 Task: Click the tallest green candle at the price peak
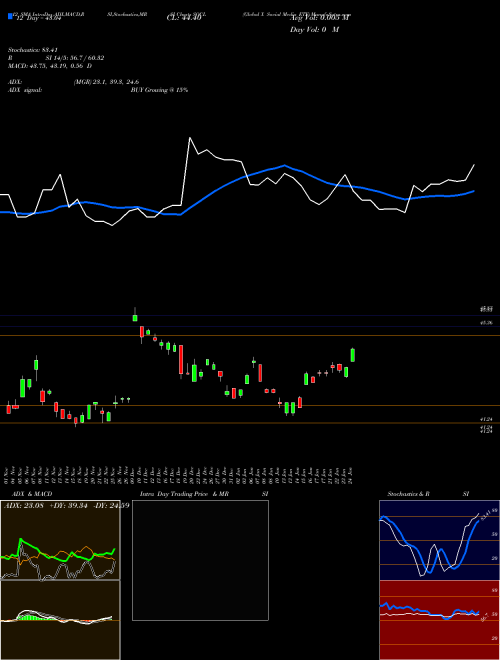click(135, 317)
